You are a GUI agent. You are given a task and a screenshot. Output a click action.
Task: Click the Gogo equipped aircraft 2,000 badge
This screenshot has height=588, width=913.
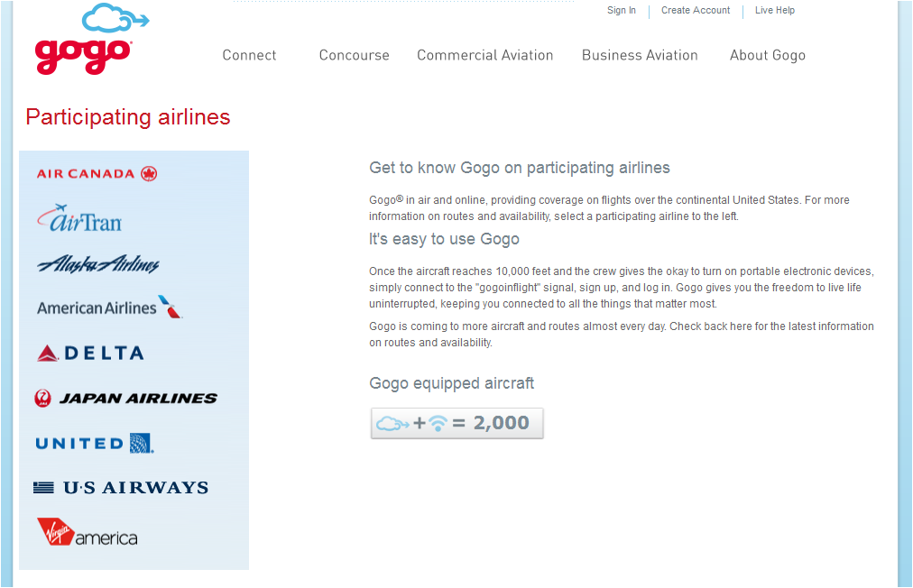[x=457, y=423]
